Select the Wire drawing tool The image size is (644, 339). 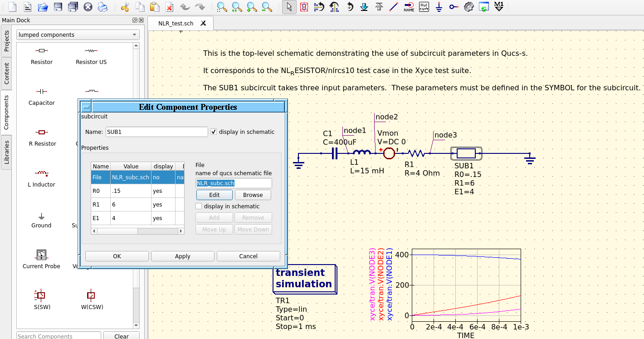coord(394,7)
